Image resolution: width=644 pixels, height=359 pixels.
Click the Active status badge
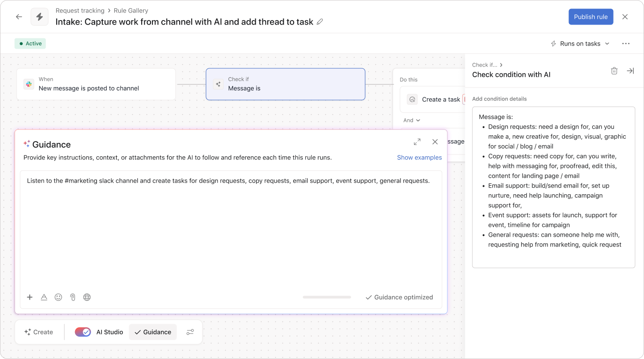click(30, 43)
